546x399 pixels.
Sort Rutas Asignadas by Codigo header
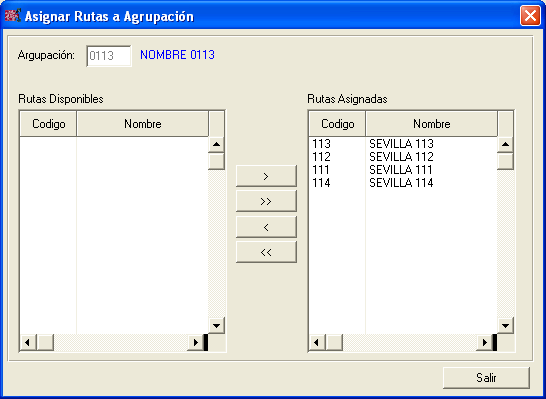point(337,124)
